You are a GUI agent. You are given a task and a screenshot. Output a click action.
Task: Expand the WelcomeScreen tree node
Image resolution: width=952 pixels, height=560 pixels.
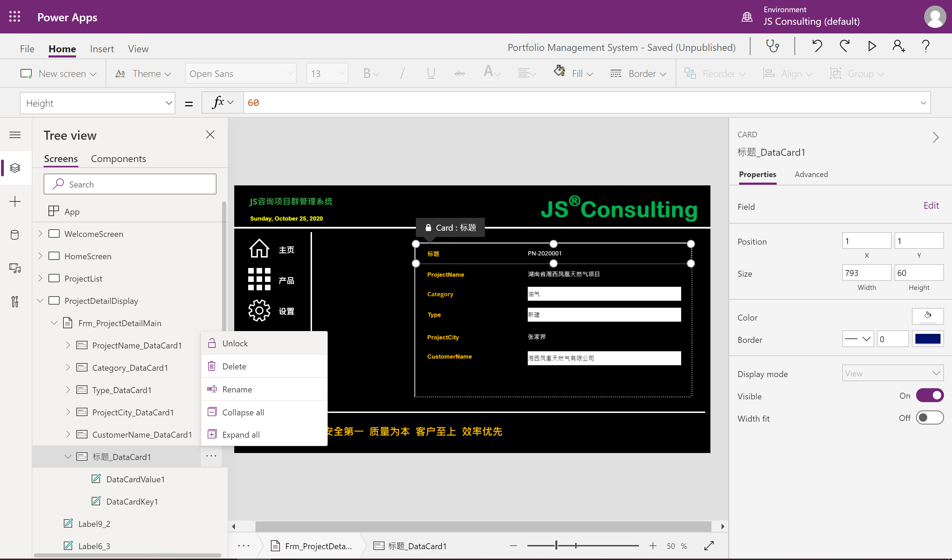40,234
